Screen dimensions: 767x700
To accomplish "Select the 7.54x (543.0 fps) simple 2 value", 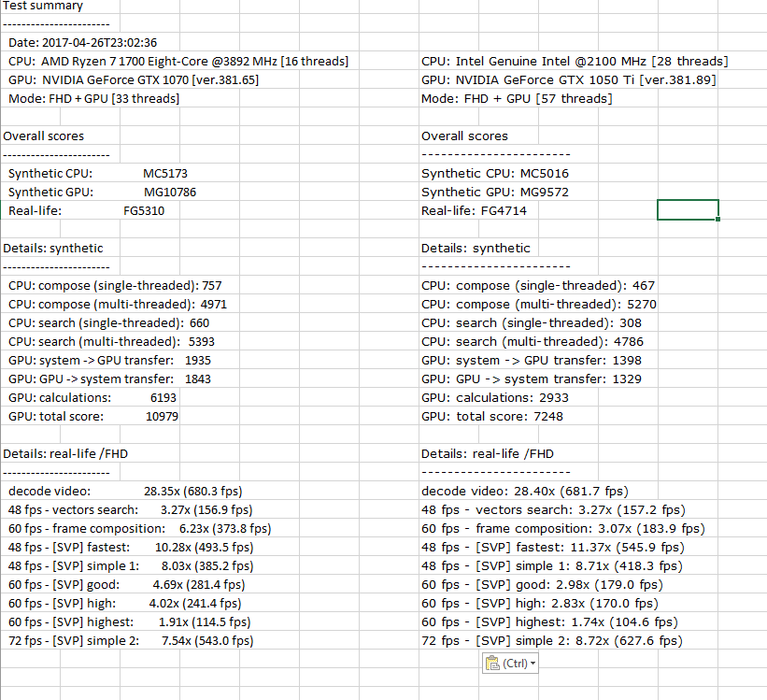I will point(207,641).
